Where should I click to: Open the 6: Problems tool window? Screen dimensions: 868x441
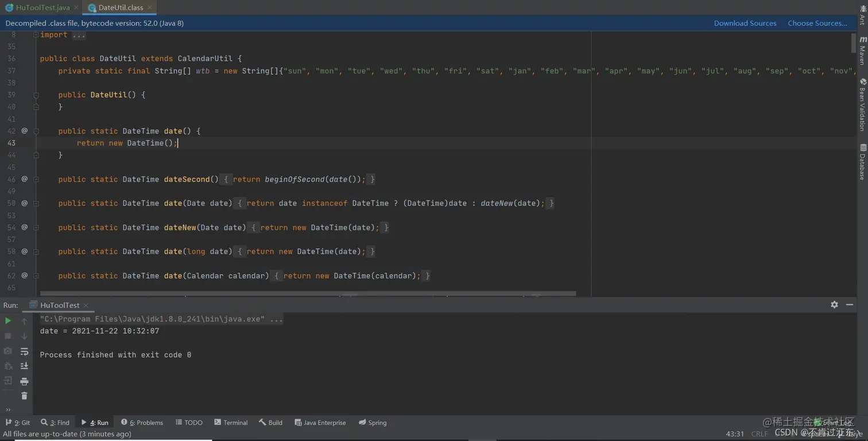click(142, 423)
